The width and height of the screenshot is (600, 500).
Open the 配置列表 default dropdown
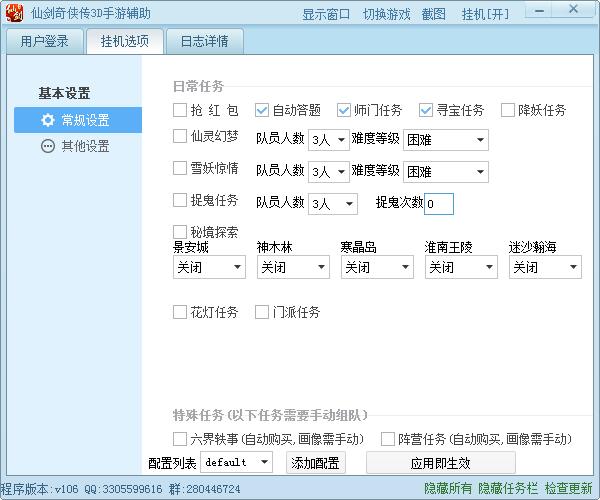236,462
